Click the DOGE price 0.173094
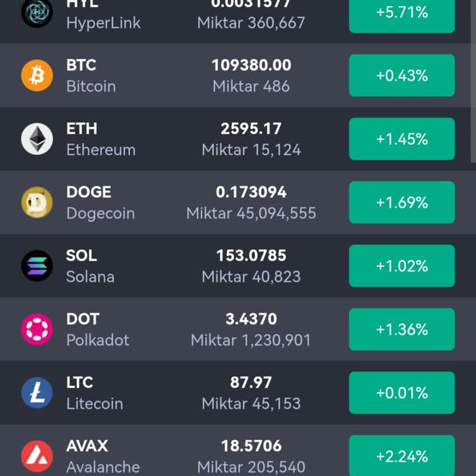The width and height of the screenshot is (476, 476). pyautogui.click(x=251, y=192)
